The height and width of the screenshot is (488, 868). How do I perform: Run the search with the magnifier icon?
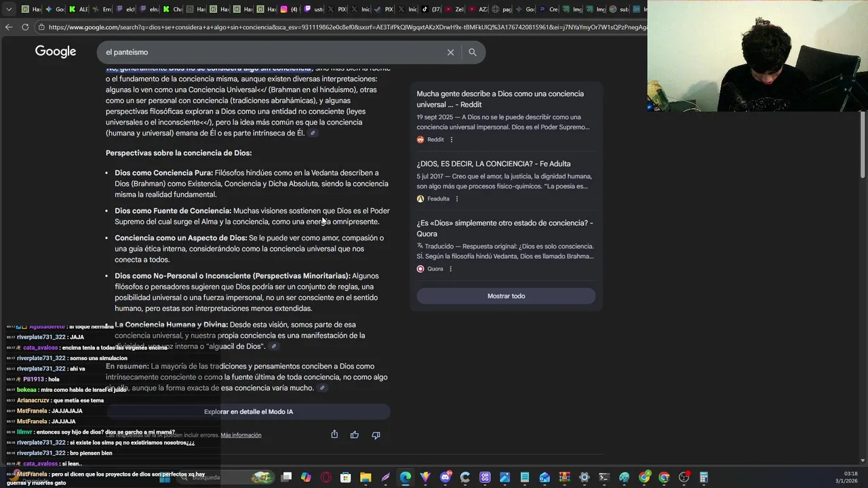coord(473,52)
